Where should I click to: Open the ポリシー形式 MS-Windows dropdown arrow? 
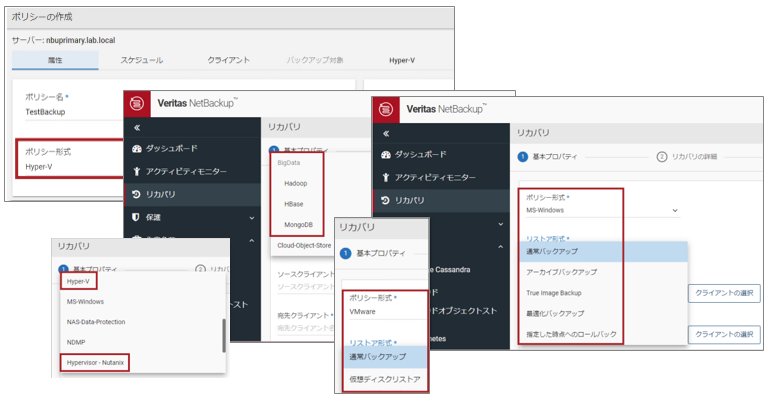[x=675, y=211]
